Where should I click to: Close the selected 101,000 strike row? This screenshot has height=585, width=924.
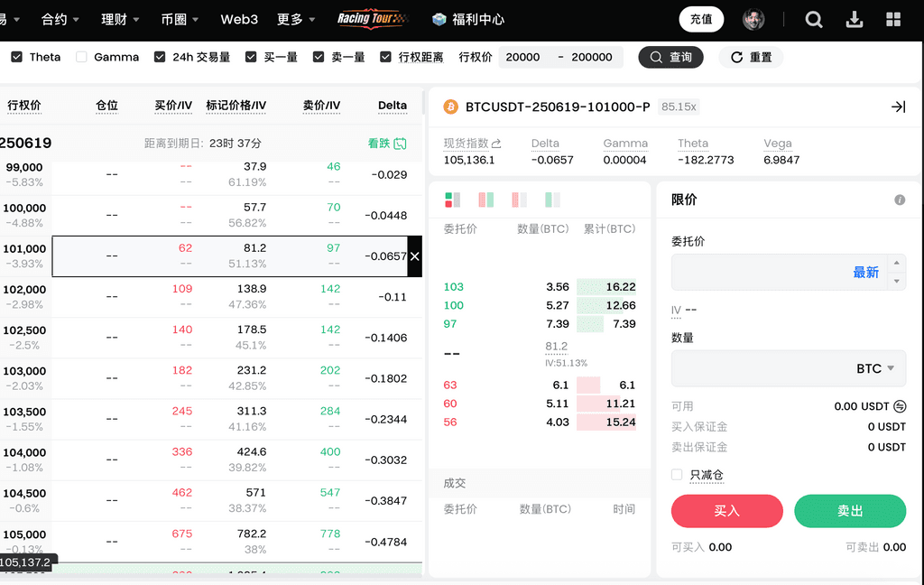414,256
